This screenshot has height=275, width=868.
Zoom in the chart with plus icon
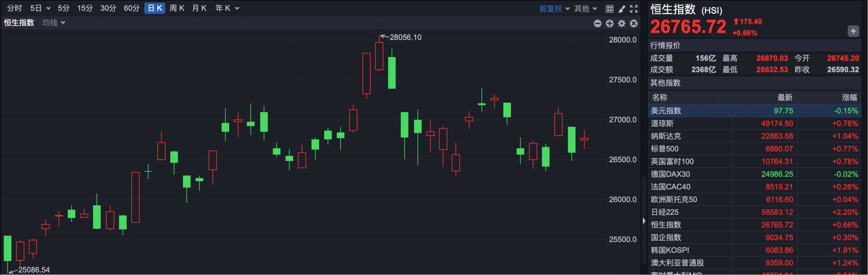(609, 24)
